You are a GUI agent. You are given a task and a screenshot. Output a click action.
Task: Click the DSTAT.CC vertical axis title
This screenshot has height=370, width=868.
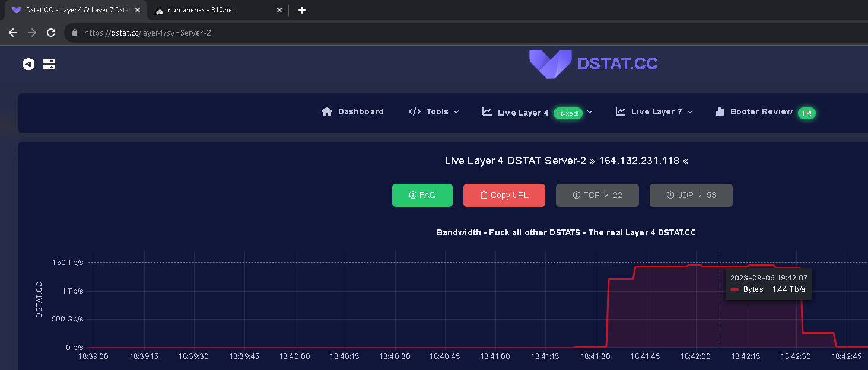(x=39, y=299)
